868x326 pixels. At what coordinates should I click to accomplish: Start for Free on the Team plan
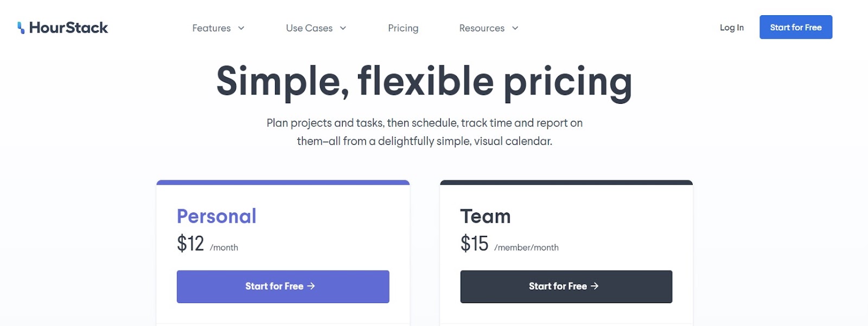point(566,286)
